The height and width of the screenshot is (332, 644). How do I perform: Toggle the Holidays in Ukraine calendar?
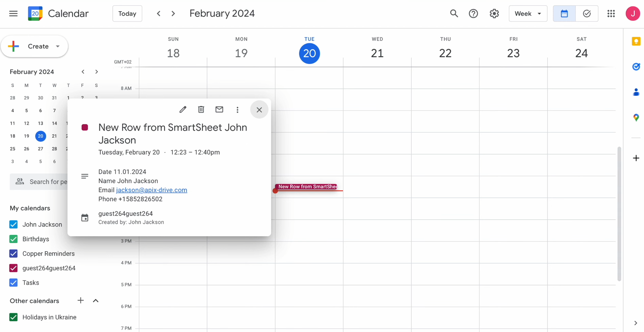coord(13,317)
